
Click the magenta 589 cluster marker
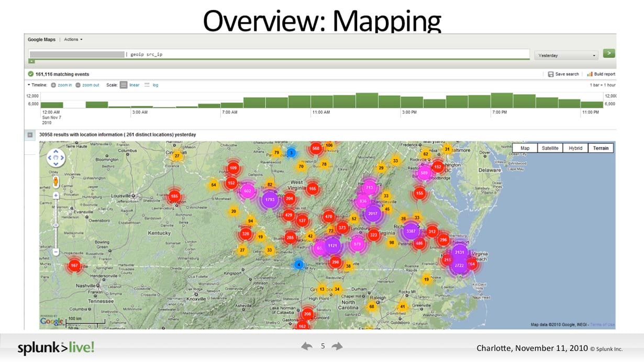coord(424,173)
